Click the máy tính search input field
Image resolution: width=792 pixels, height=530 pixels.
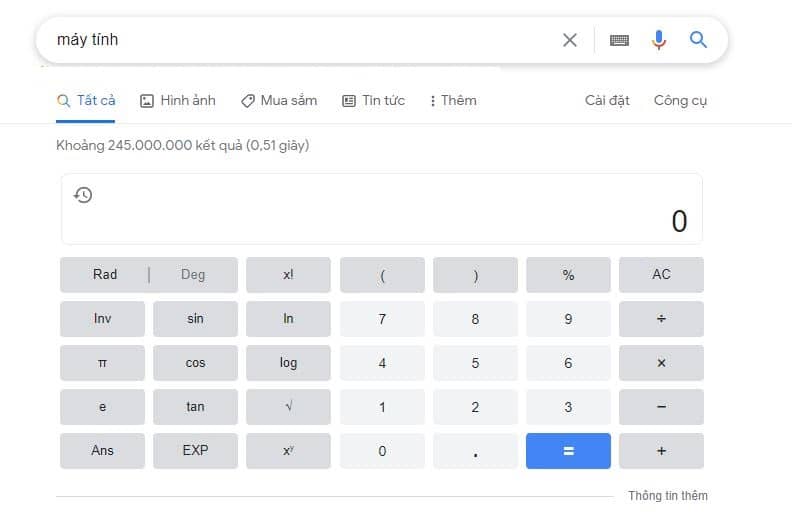300,40
